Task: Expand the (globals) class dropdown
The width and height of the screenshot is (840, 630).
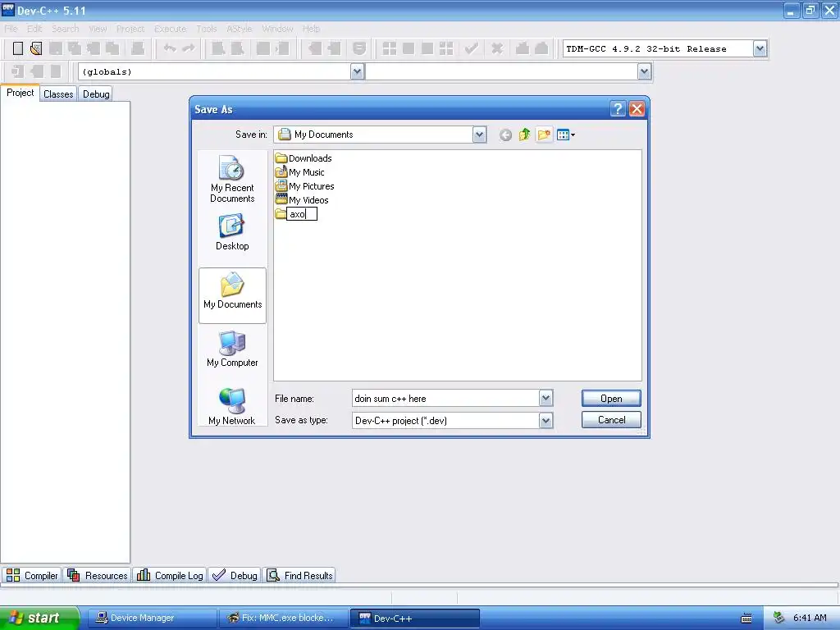Action: point(358,72)
